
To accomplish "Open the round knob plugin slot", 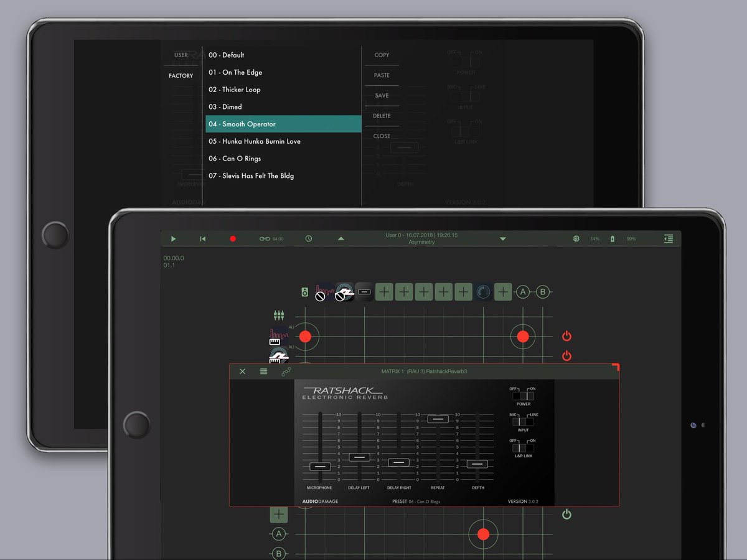I will pyautogui.click(x=483, y=292).
